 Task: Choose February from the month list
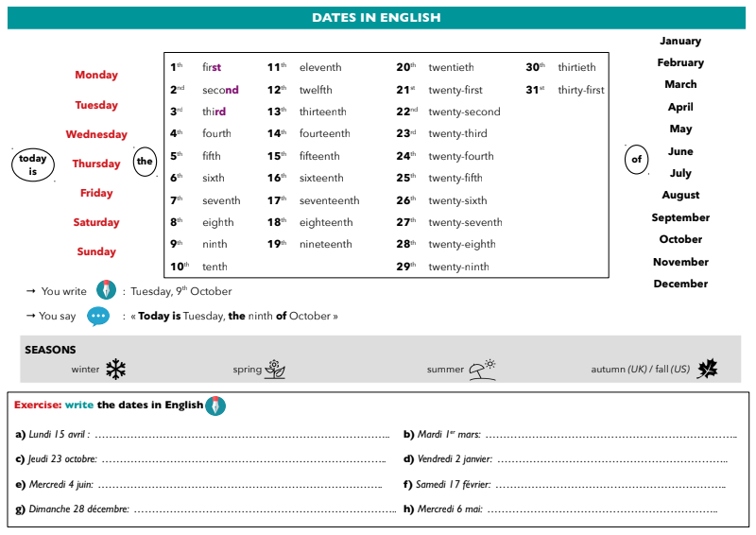(680, 62)
